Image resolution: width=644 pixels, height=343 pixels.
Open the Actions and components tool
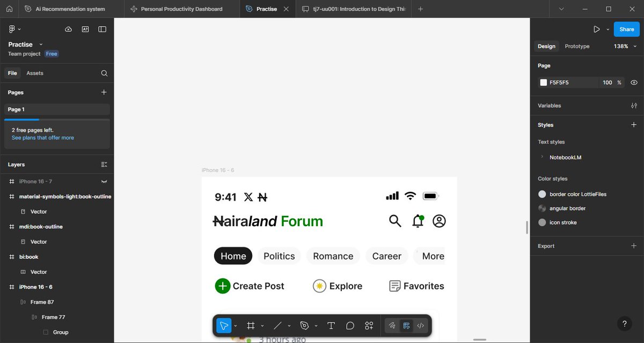[369, 325]
